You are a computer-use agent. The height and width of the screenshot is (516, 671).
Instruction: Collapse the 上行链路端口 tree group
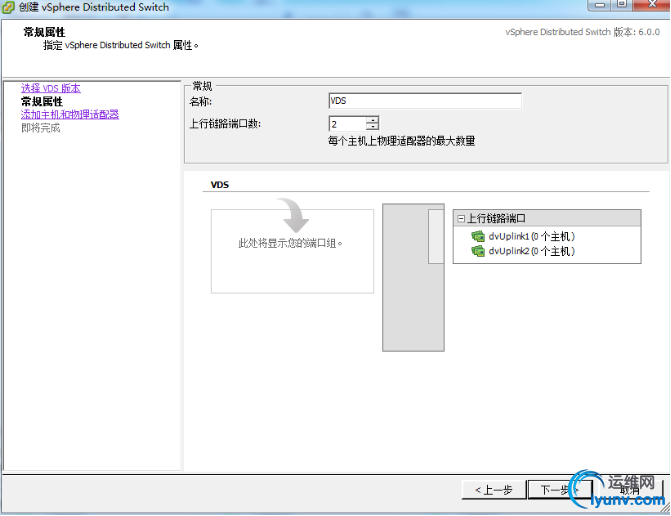click(x=461, y=218)
